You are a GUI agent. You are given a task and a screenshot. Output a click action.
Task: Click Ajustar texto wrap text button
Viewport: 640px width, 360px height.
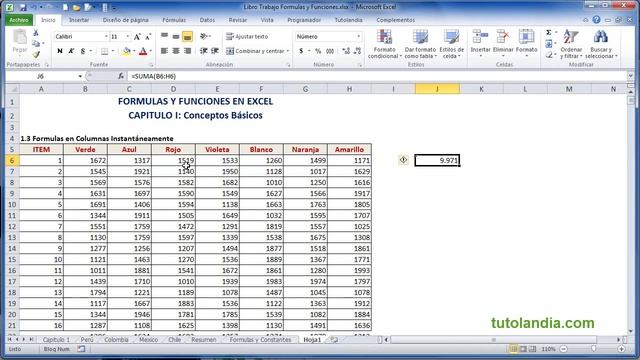[x=247, y=37]
